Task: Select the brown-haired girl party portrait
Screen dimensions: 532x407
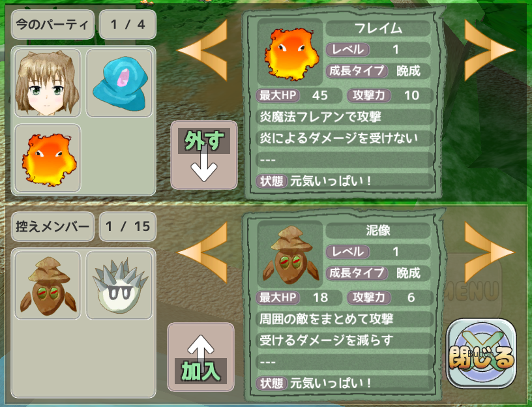Action: coord(48,83)
